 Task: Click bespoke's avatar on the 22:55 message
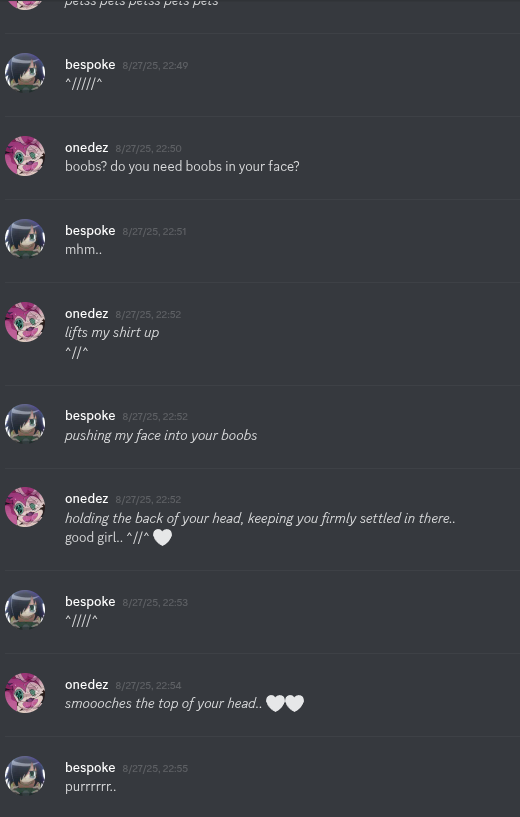[x=25, y=776]
